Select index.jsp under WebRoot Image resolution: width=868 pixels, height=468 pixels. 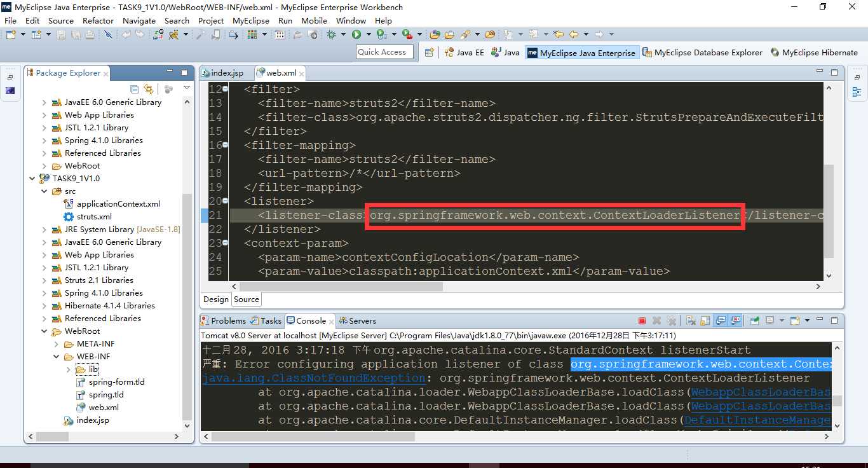[x=86, y=420]
